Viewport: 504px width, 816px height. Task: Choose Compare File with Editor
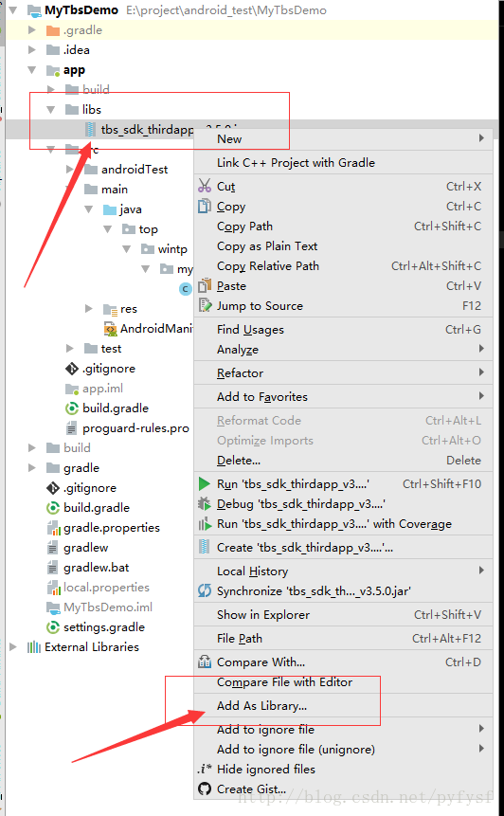(343, 681)
